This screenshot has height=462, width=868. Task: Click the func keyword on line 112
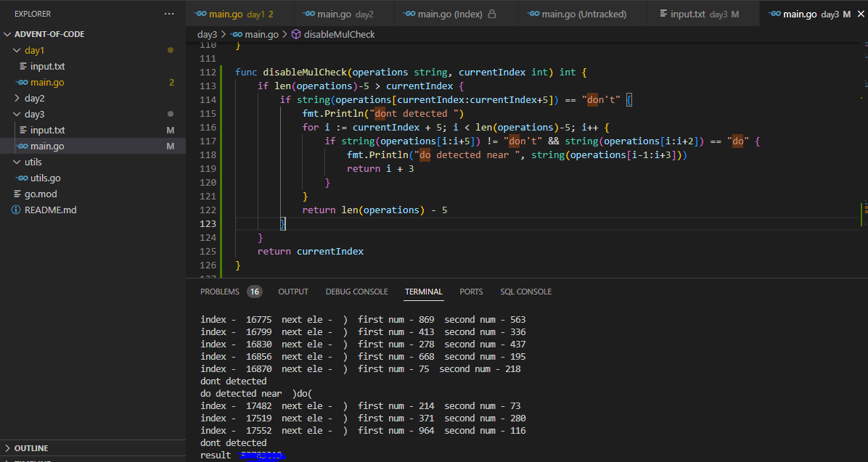point(246,72)
